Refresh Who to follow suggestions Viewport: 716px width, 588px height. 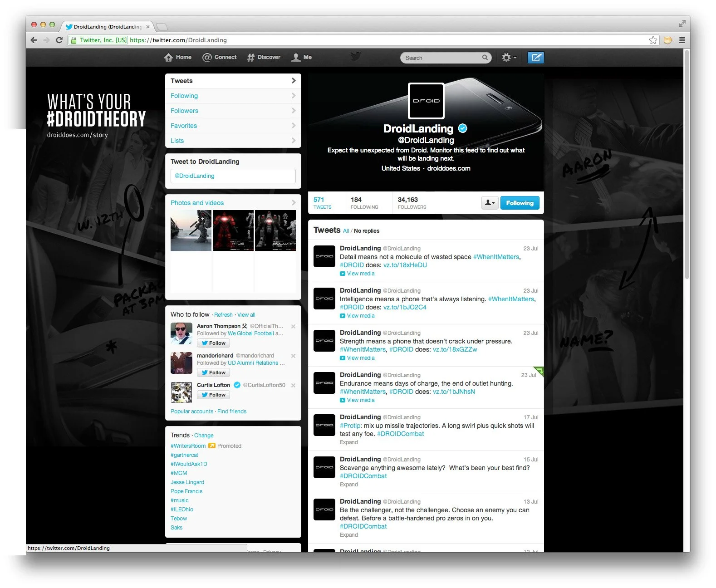click(x=223, y=315)
